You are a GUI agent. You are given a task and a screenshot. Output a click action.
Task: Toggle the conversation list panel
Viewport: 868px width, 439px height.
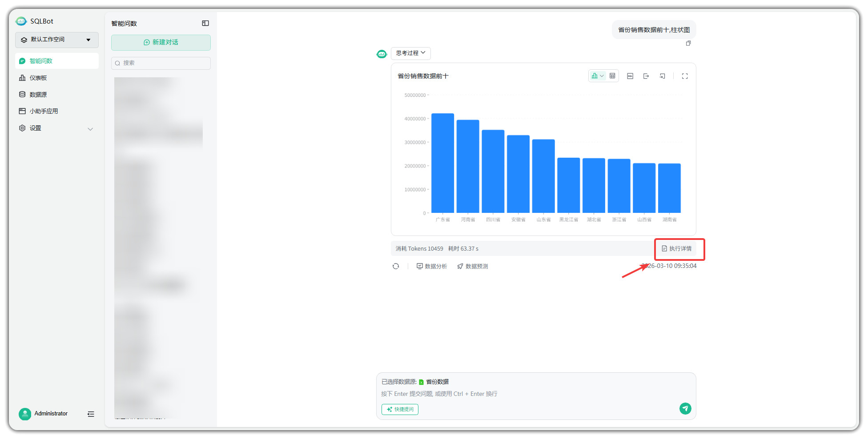205,23
